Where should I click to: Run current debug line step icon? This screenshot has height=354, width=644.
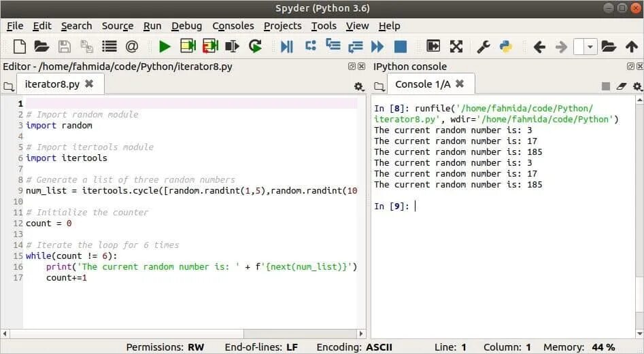(x=311, y=46)
